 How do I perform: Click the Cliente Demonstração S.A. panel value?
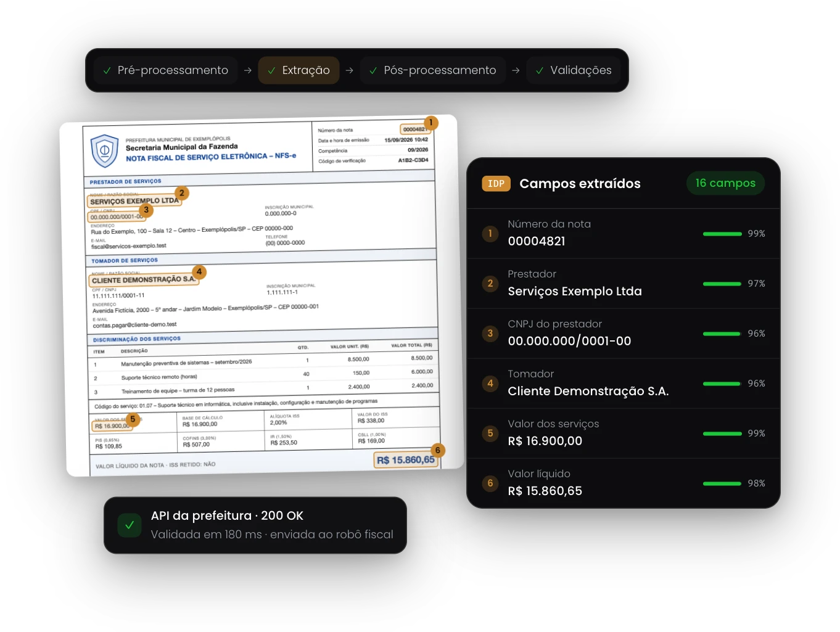[588, 391]
